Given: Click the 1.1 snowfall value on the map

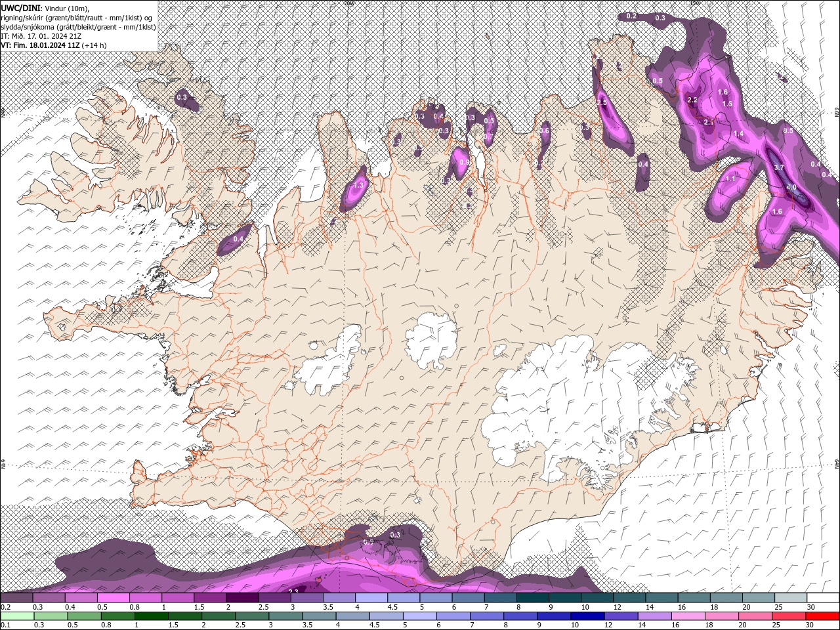Looking at the screenshot, I should click(730, 178).
